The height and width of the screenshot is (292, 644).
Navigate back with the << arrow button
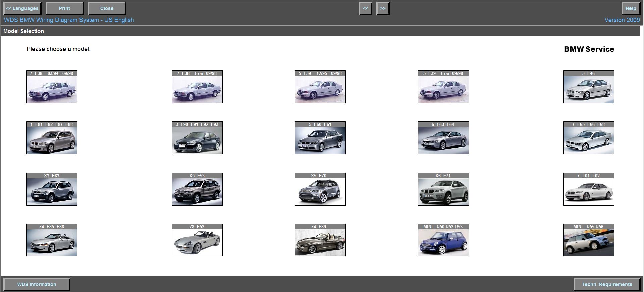[x=366, y=8]
